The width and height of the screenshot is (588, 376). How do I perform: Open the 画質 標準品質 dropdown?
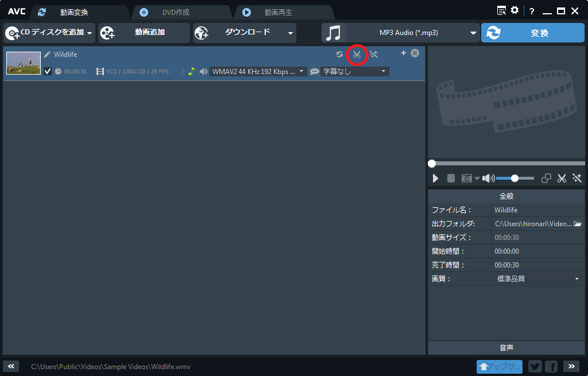pyautogui.click(x=537, y=279)
